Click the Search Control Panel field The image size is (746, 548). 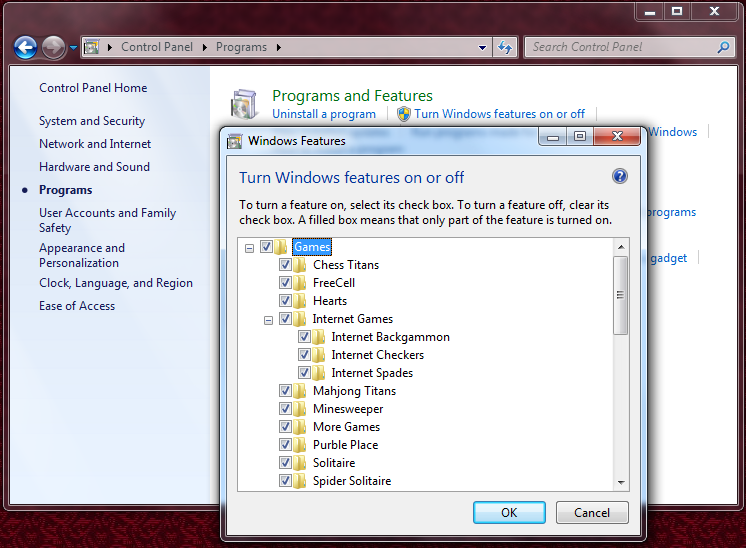click(630, 47)
